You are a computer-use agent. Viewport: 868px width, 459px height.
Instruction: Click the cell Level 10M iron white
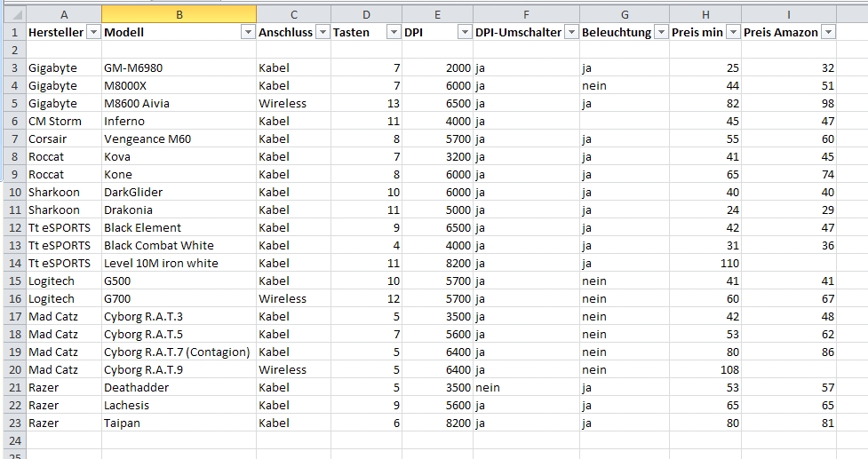pyautogui.click(x=179, y=263)
